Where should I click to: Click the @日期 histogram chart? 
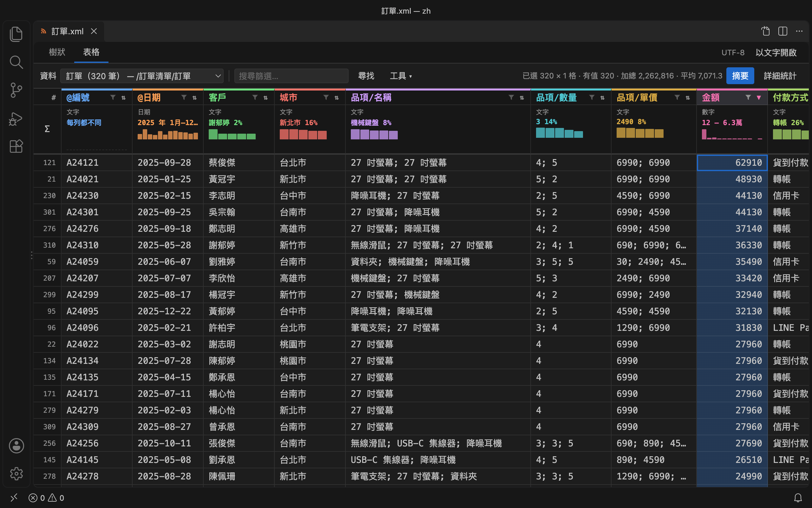click(167, 134)
